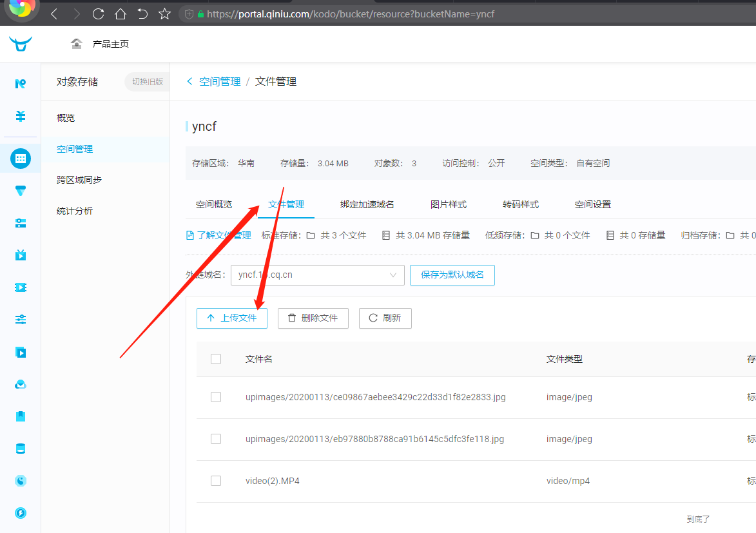This screenshot has height=533, width=756.
Task: Bookmark page with the star icon
Action: 164,14
